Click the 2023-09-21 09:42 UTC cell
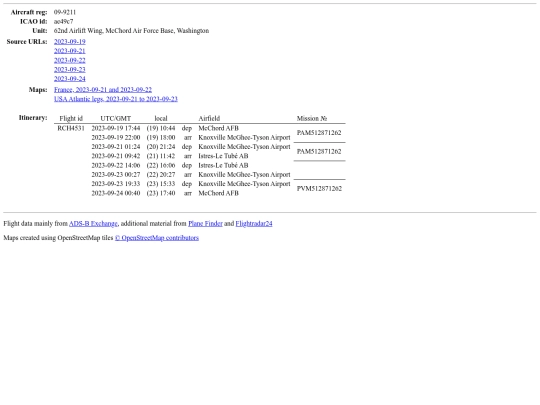540x405 pixels. point(116,156)
